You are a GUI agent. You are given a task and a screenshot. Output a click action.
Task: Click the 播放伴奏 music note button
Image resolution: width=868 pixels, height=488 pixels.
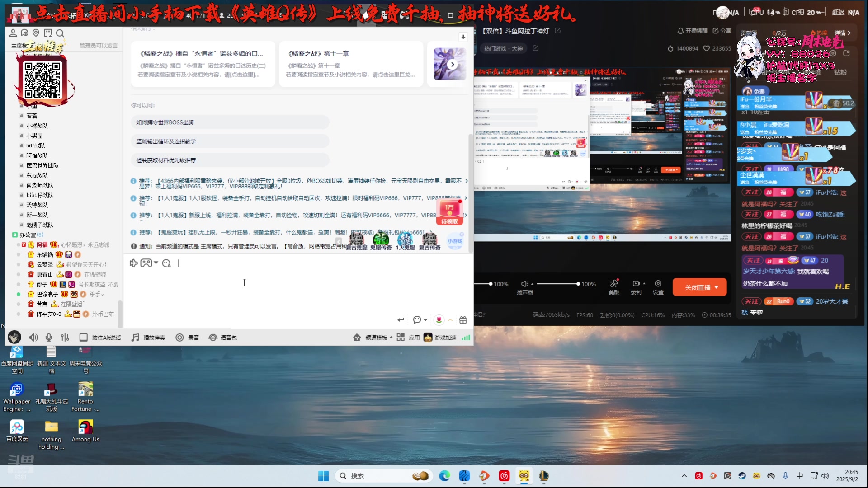click(148, 338)
